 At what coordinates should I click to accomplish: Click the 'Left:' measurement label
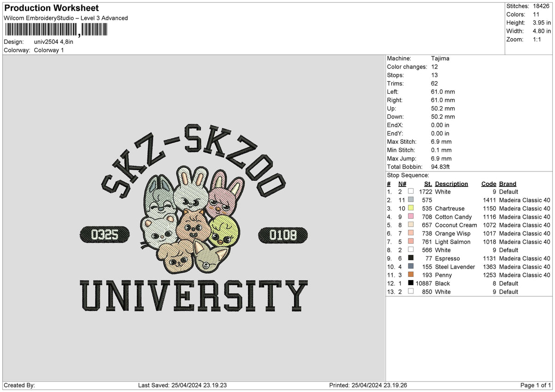point(394,92)
